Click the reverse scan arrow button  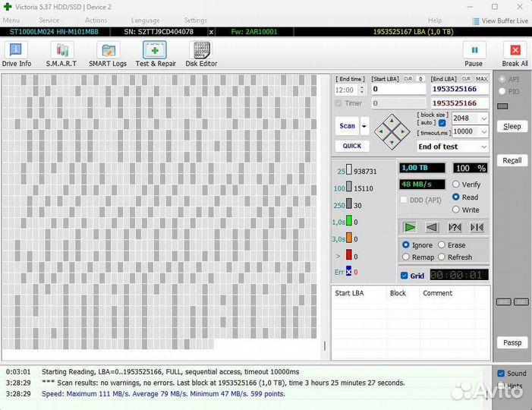pyautogui.click(x=432, y=227)
